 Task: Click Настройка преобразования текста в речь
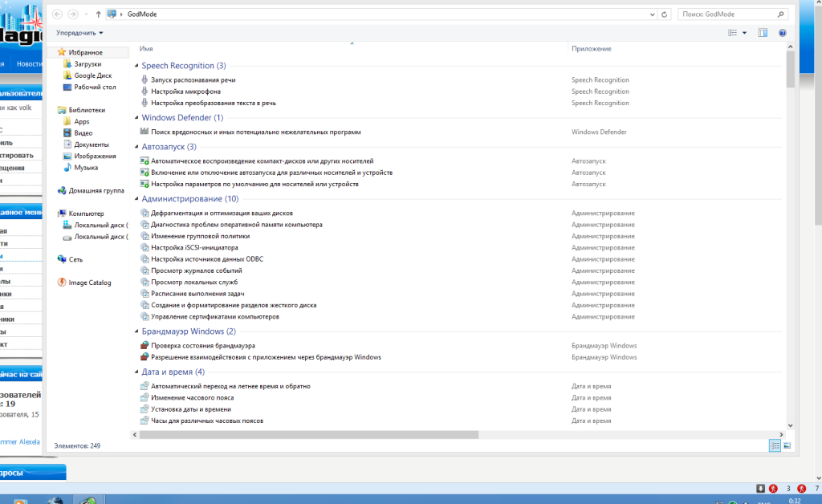click(x=214, y=103)
